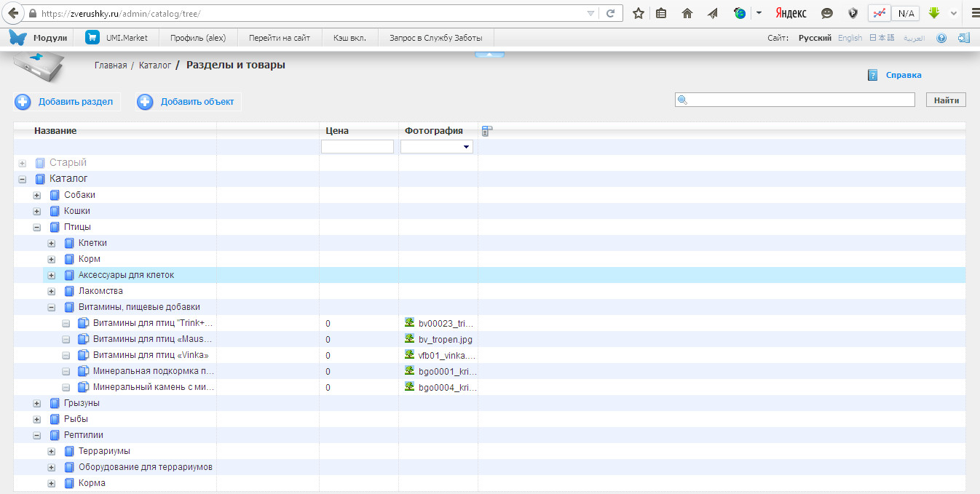The image size is (980, 494).
Task: Go back using the browser back arrow
Action: point(13,13)
